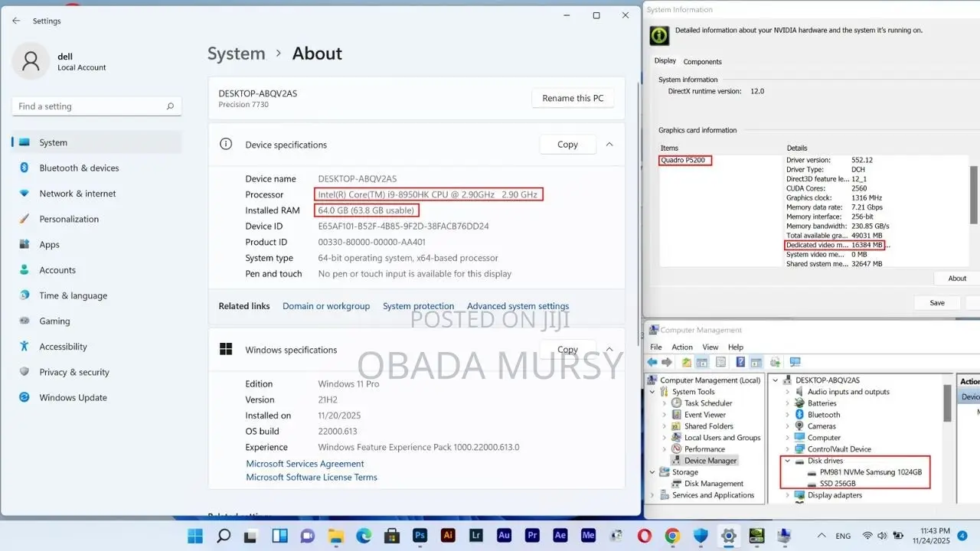
Task: Select Display tab in System Information
Action: (665, 61)
